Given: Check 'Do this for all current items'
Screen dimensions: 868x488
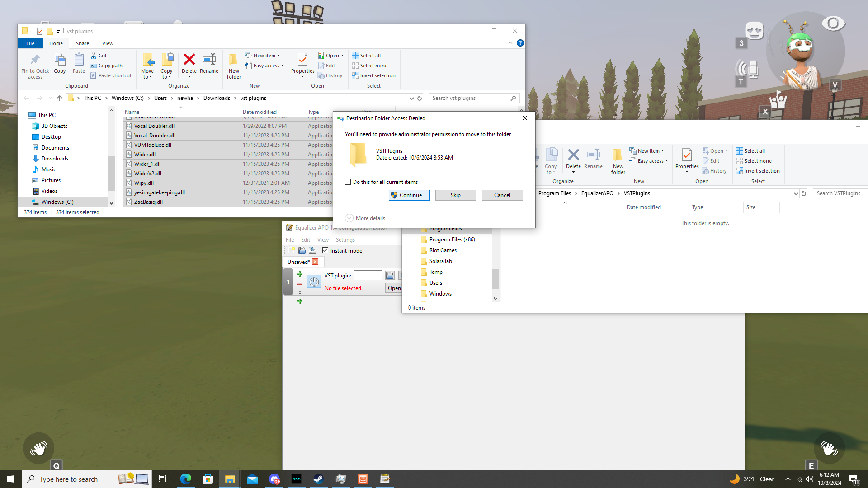Looking at the screenshot, I should click(348, 182).
